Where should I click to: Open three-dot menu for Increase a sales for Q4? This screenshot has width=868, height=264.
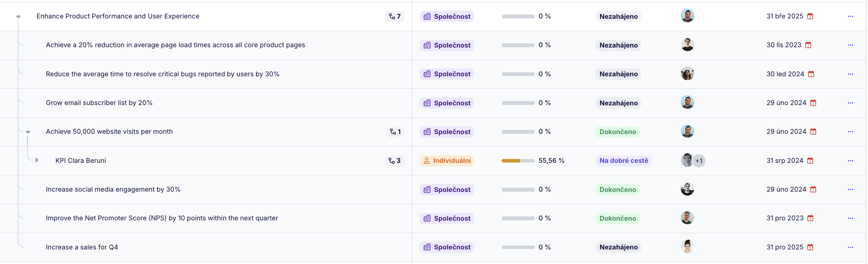click(850, 247)
